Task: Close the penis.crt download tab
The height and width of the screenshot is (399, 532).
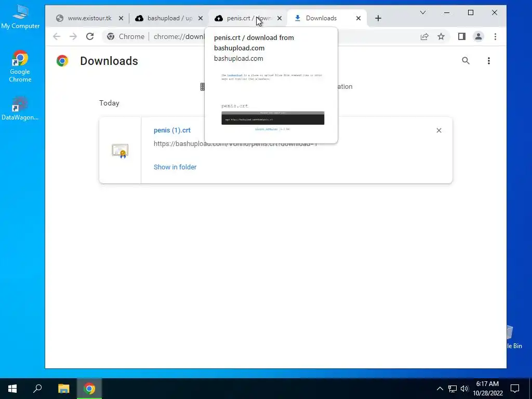Action: [280, 18]
